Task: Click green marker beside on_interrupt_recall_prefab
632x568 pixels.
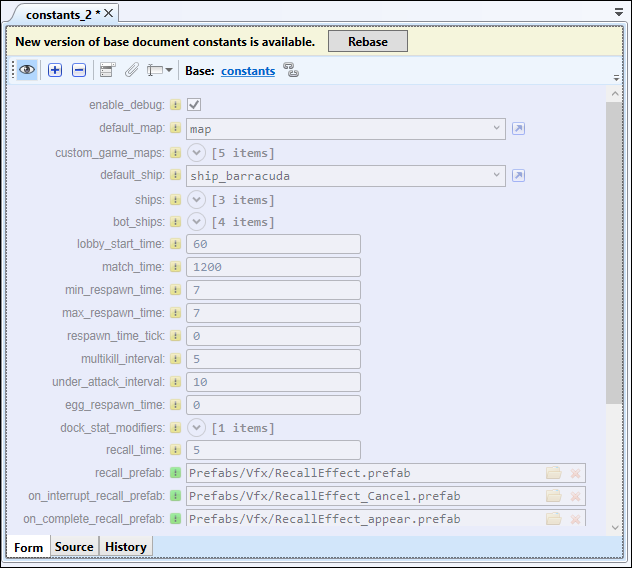Action: (175, 496)
